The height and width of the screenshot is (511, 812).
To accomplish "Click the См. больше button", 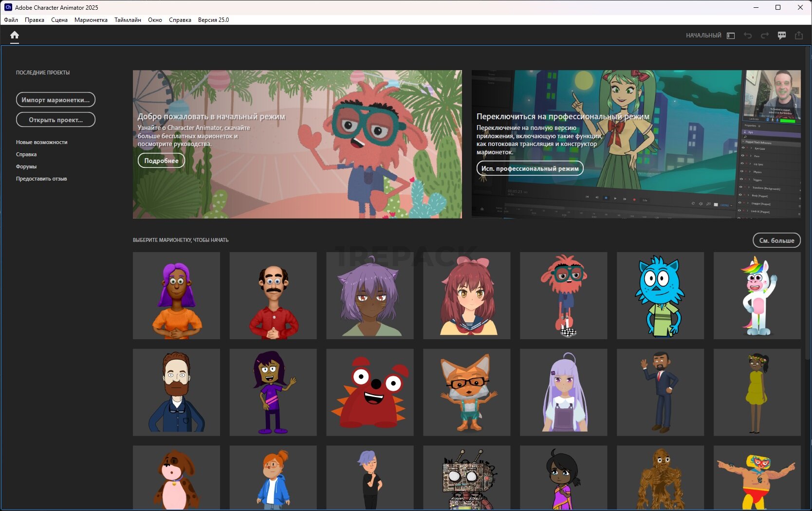I will (776, 240).
